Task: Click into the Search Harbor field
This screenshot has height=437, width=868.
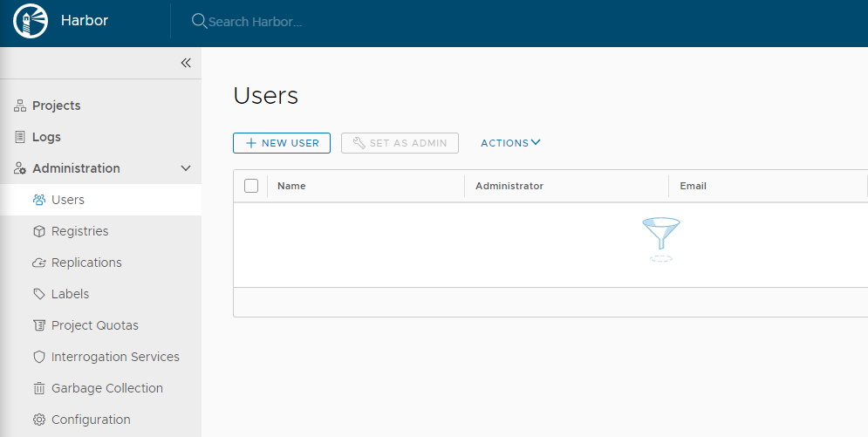Action: point(349,22)
